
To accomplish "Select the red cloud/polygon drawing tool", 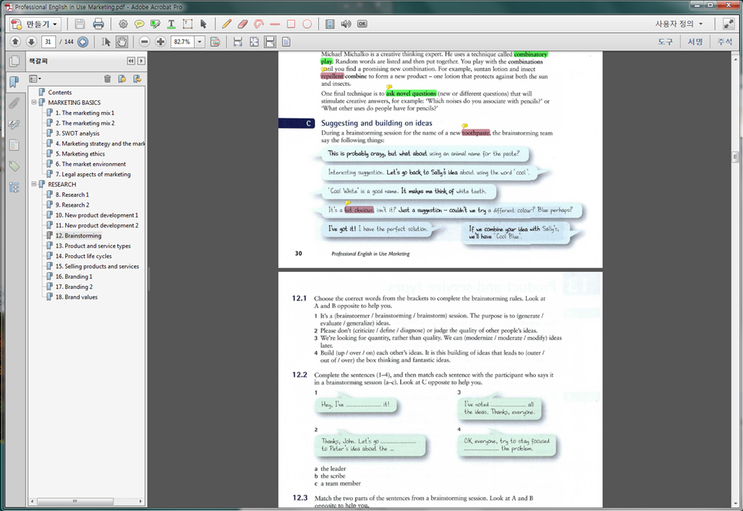I will [259, 24].
